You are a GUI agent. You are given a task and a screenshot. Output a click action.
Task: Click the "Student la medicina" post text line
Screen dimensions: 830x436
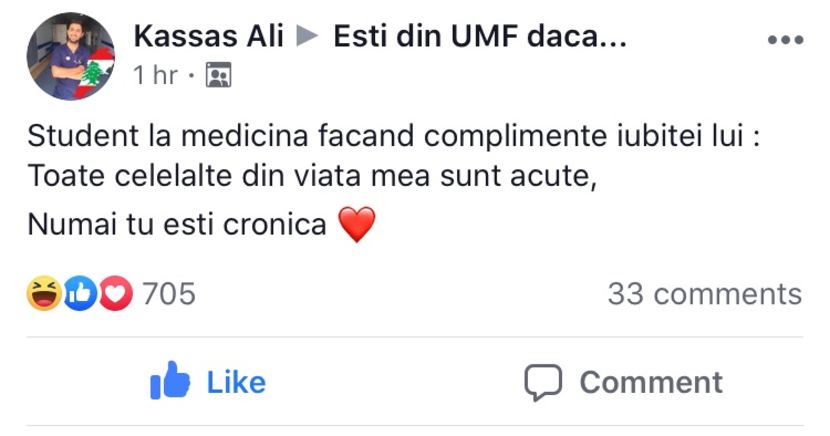pos(394,136)
